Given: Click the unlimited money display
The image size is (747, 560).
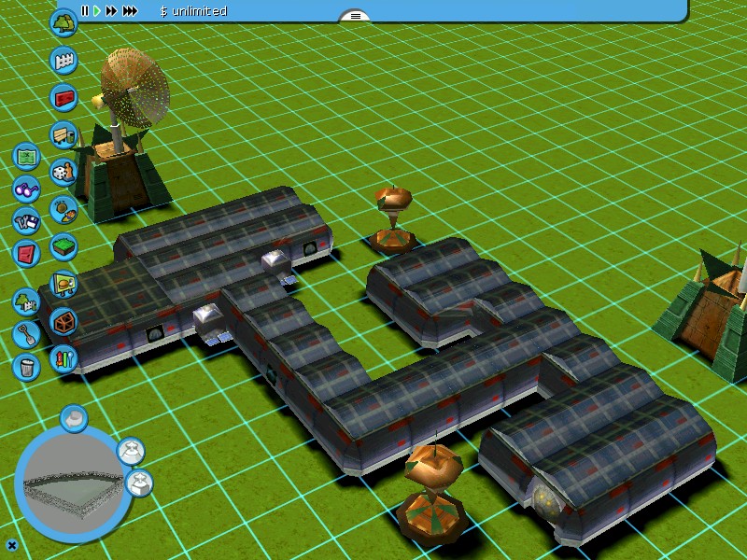Looking at the screenshot, I should pyautogui.click(x=193, y=11).
